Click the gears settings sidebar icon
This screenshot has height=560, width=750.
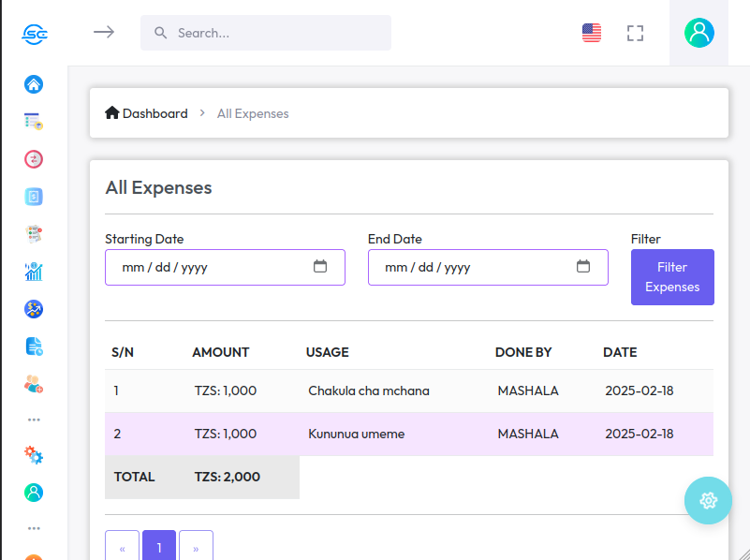point(34,455)
